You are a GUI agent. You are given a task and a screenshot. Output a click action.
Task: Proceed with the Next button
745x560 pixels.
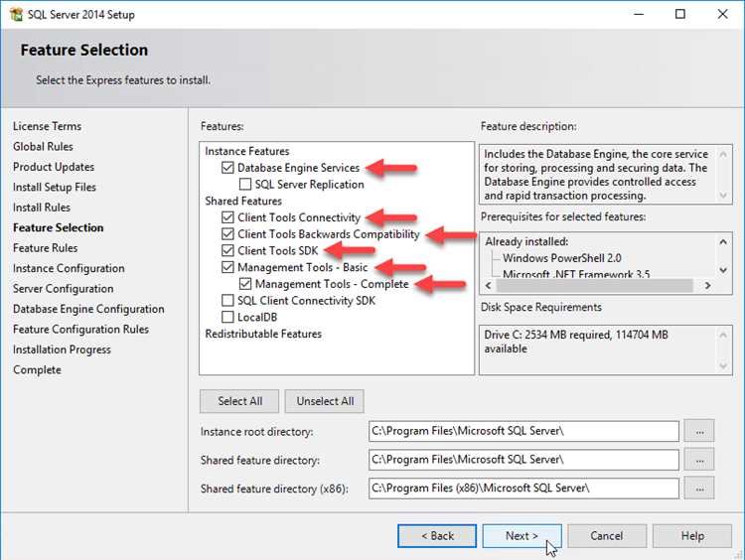pos(521,536)
